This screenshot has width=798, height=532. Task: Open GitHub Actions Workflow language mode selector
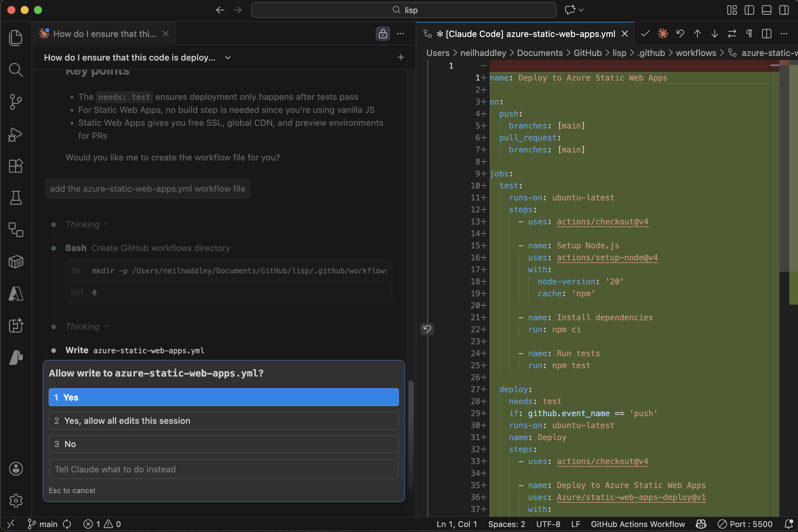(x=637, y=524)
